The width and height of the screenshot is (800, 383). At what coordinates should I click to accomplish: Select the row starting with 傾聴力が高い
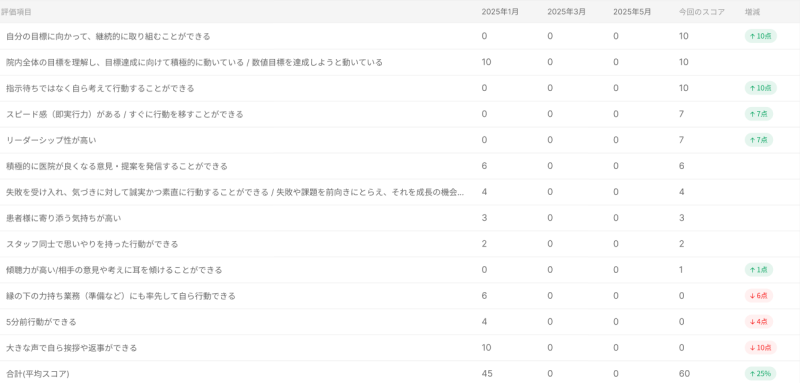[400, 270]
